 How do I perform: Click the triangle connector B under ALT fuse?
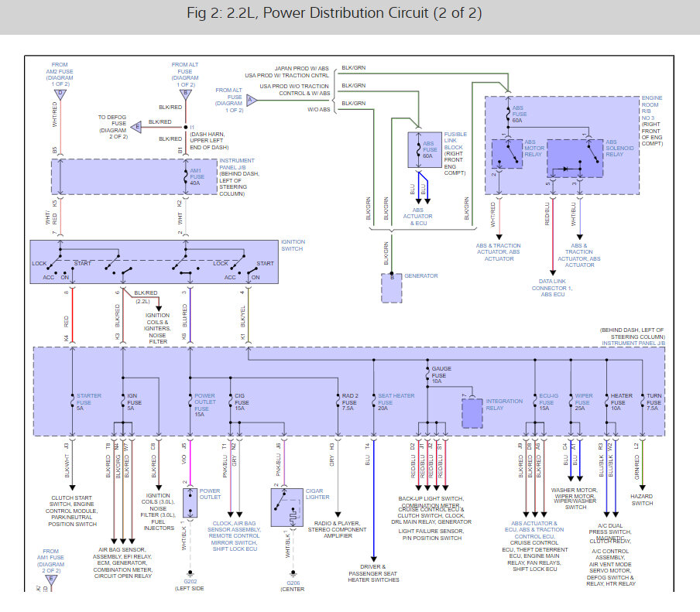pos(186,94)
